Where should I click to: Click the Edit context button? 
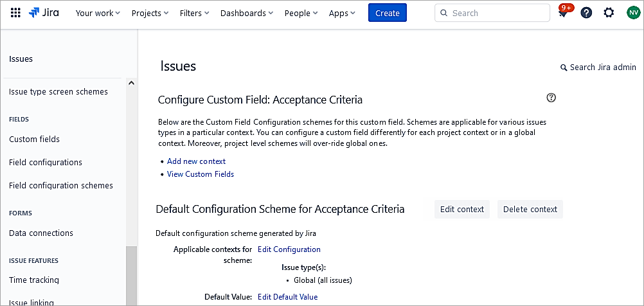point(461,209)
